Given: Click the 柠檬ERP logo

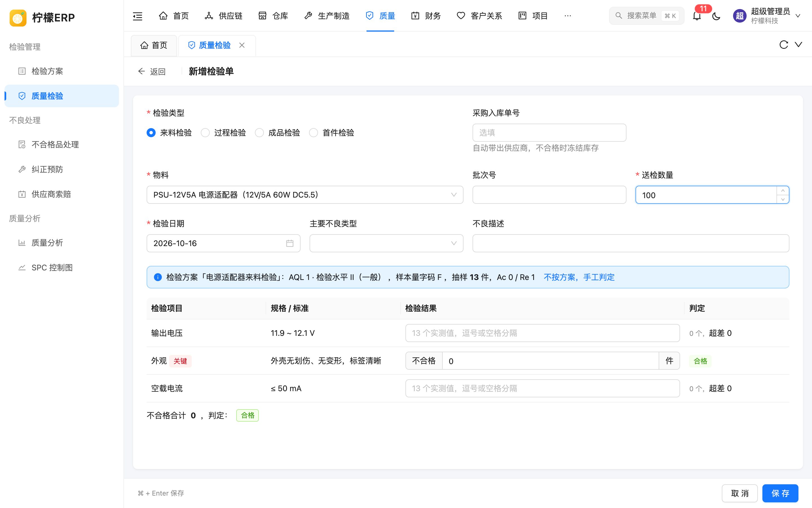Looking at the screenshot, I should [x=18, y=17].
